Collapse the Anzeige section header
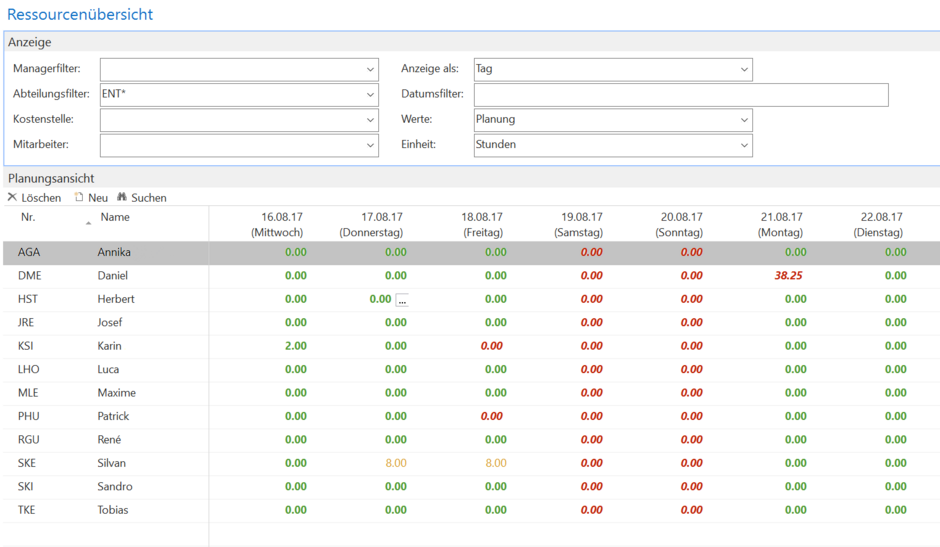Screen dimensions: 940x547 [472, 42]
